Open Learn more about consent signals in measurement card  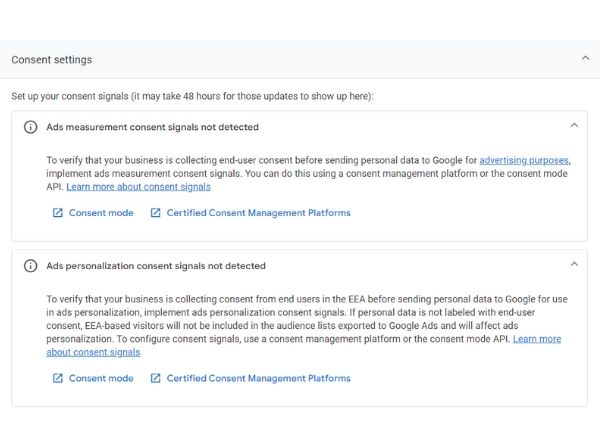click(138, 187)
